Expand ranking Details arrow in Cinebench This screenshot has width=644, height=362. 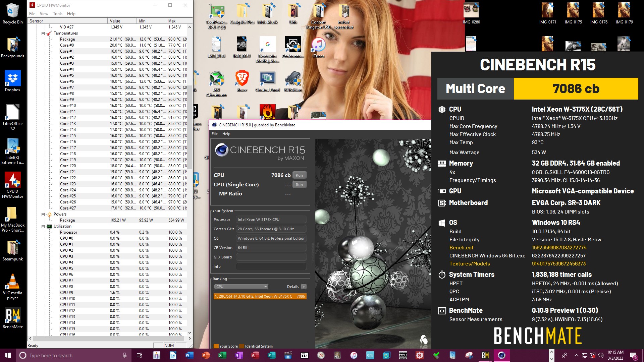click(304, 287)
